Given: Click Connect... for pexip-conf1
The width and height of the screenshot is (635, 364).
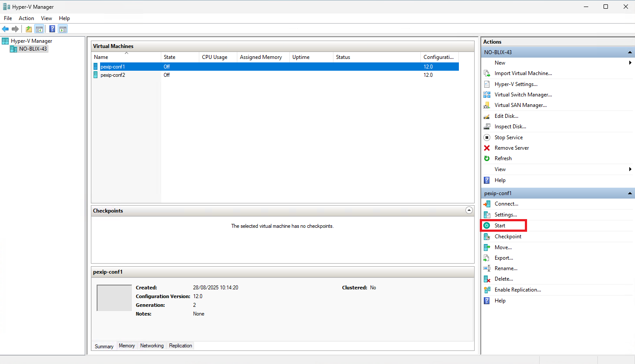Looking at the screenshot, I should 506,204.
